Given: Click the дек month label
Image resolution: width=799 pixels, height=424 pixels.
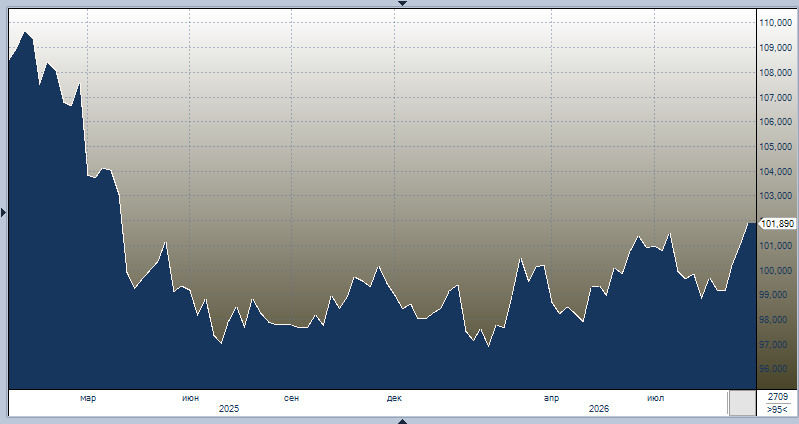Looking at the screenshot, I should 394,398.
